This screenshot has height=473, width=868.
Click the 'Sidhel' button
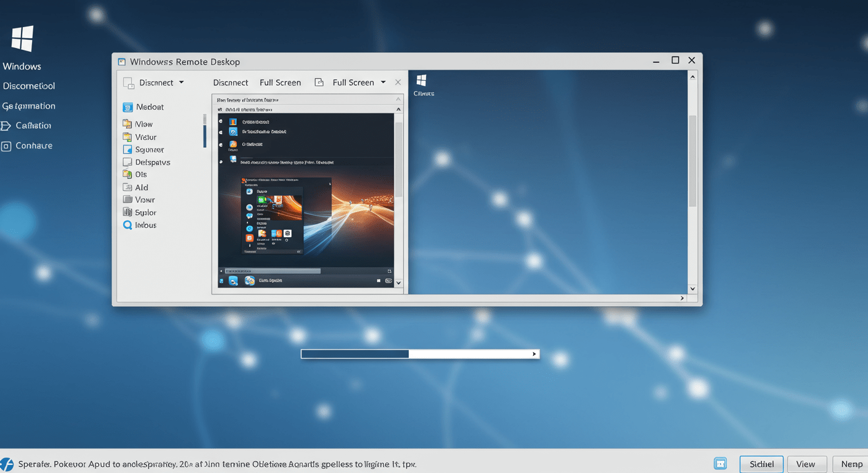[761, 464]
